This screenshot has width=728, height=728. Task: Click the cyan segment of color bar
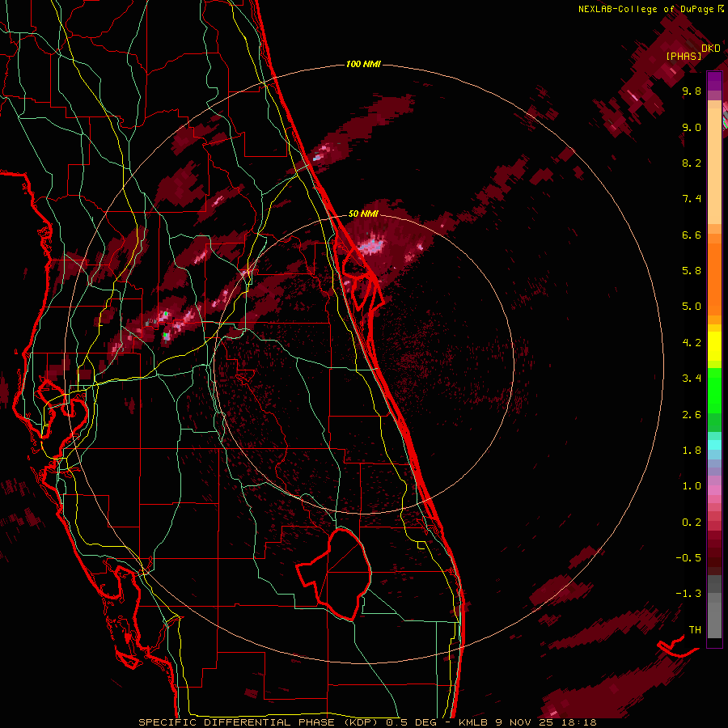point(714,445)
